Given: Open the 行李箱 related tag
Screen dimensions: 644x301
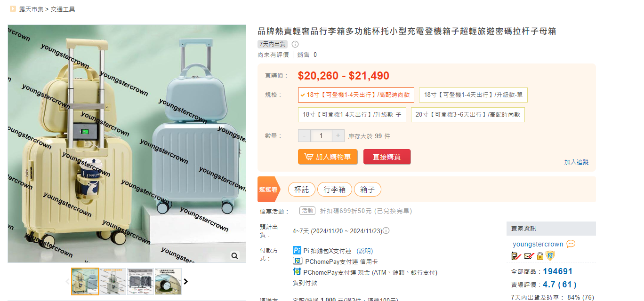Looking at the screenshot, I should [334, 190].
